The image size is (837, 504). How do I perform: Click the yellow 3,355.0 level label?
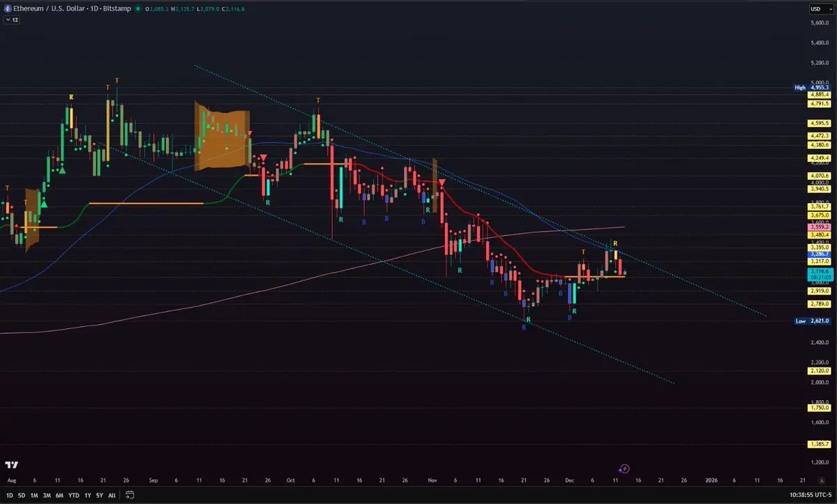(819, 247)
